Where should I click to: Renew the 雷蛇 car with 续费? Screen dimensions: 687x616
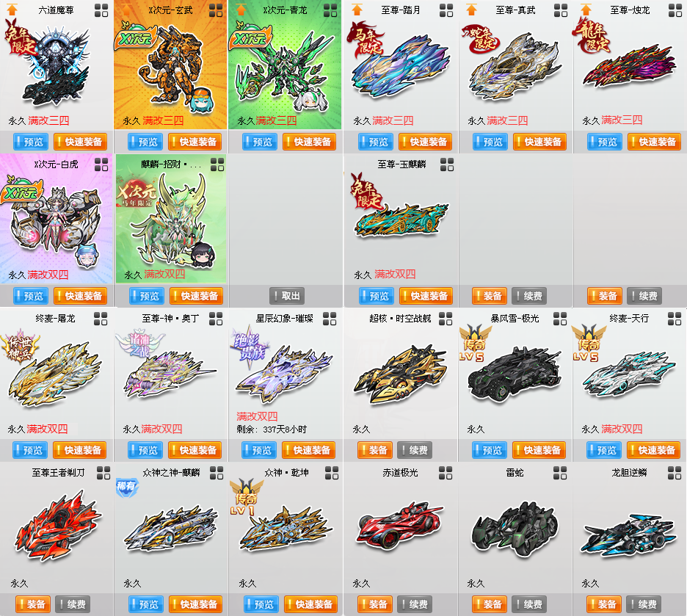click(x=529, y=604)
